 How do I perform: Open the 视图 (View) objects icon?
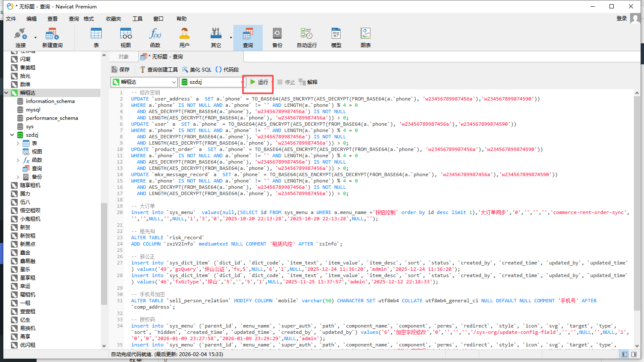point(126,37)
